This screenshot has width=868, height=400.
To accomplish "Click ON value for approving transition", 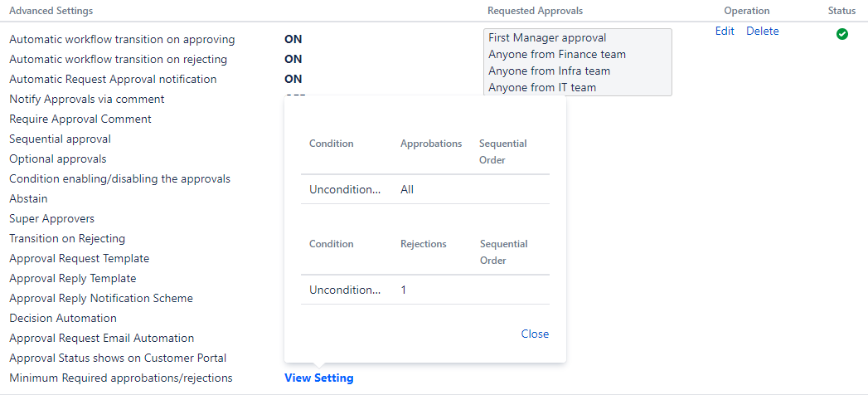I will pos(293,39).
